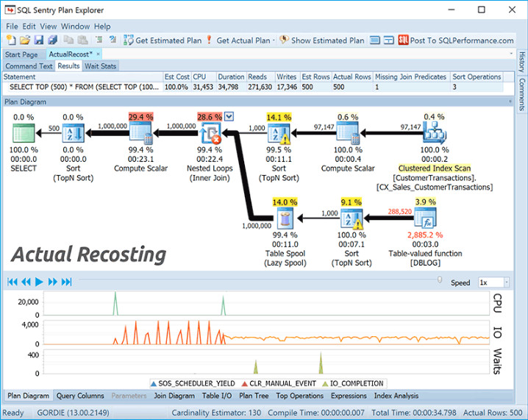528x420 pixels.
Task: Toggle IO_COMPLETION legend entry
Action: [x=353, y=383]
